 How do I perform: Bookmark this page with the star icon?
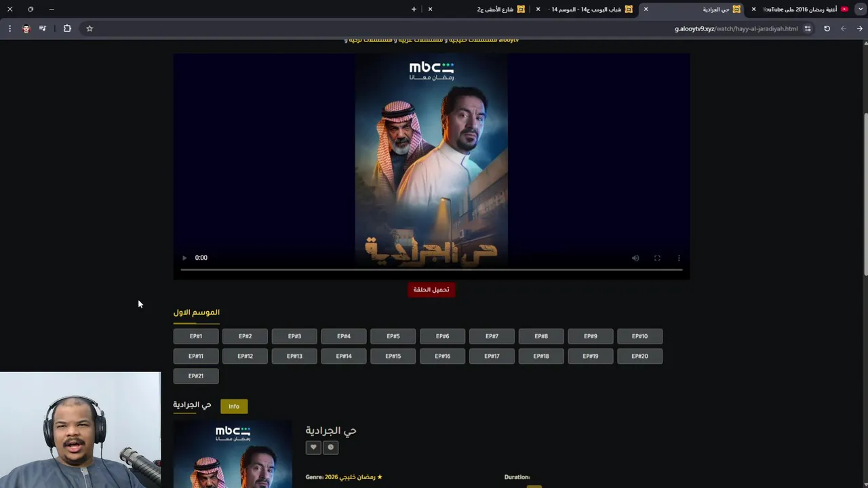pyautogui.click(x=90, y=28)
